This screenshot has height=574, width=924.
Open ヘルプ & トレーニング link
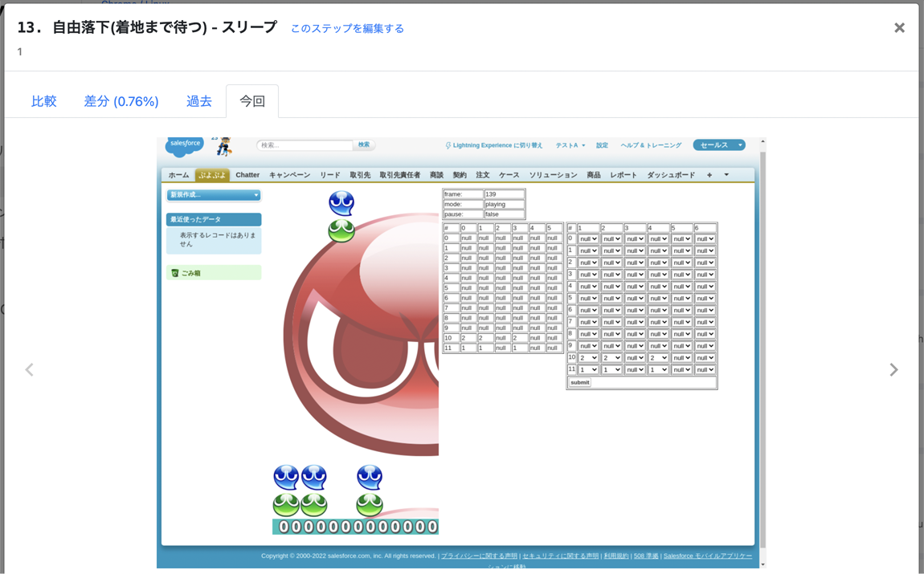point(651,145)
